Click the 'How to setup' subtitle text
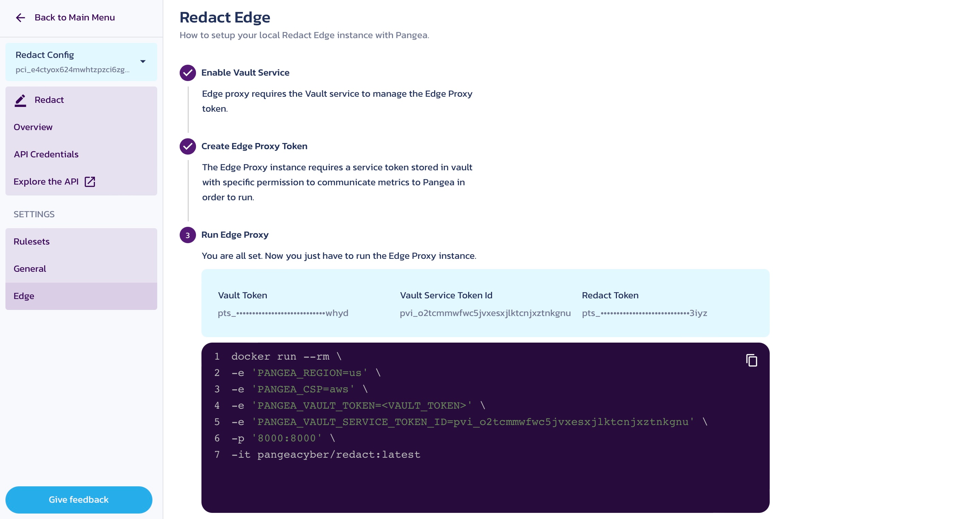Image resolution: width=980 pixels, height=519 pixels. click(x=304, y=35)
